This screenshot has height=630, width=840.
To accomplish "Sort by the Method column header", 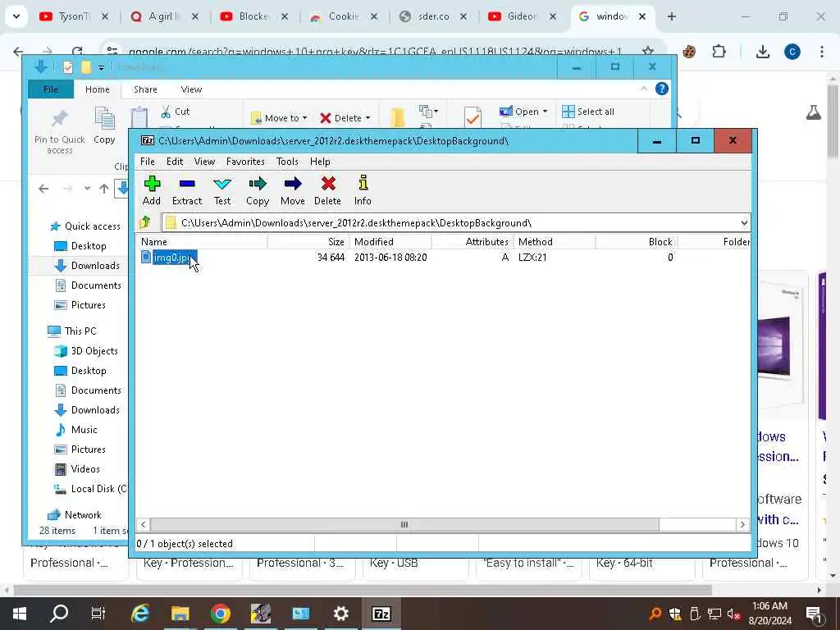I will (x=555, y=242).
